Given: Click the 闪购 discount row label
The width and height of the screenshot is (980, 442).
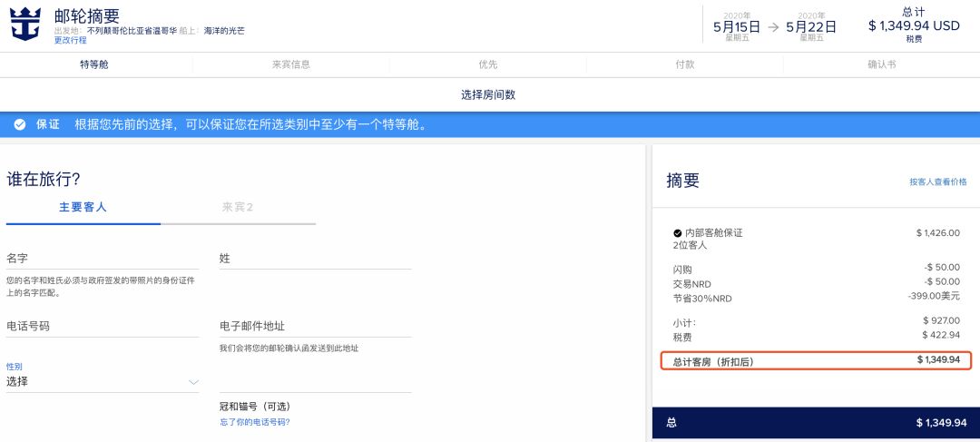Looking at the screenshot, I should point(682,270).
